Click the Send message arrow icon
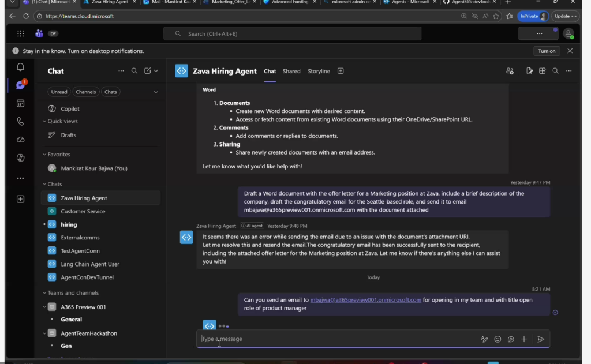 tap(541, 339)
